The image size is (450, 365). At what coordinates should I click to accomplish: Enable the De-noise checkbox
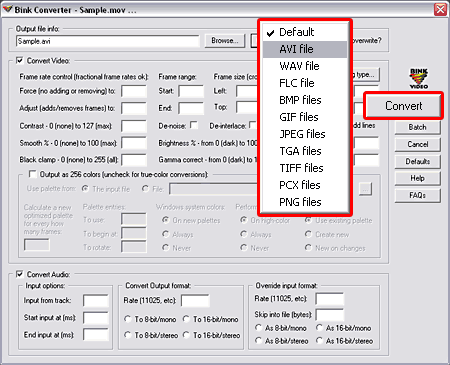(x=194, y=125)
